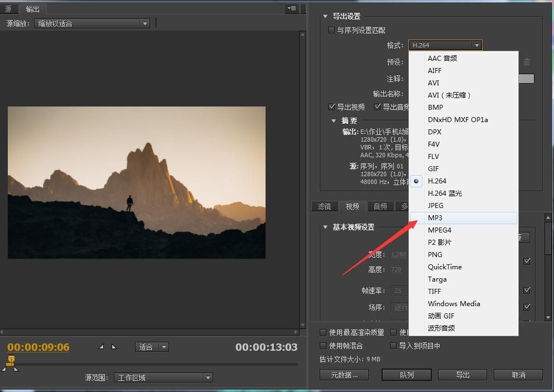Switch to the 源 tab
This screenshot has width=554, height=392.
(x=9, y=9)
